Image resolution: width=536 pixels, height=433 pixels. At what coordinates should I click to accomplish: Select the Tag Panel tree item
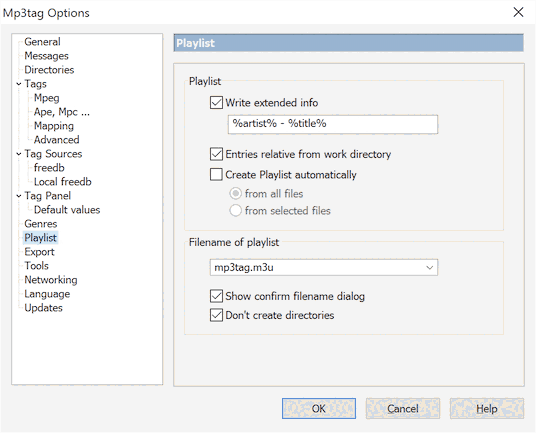(48, 196)
